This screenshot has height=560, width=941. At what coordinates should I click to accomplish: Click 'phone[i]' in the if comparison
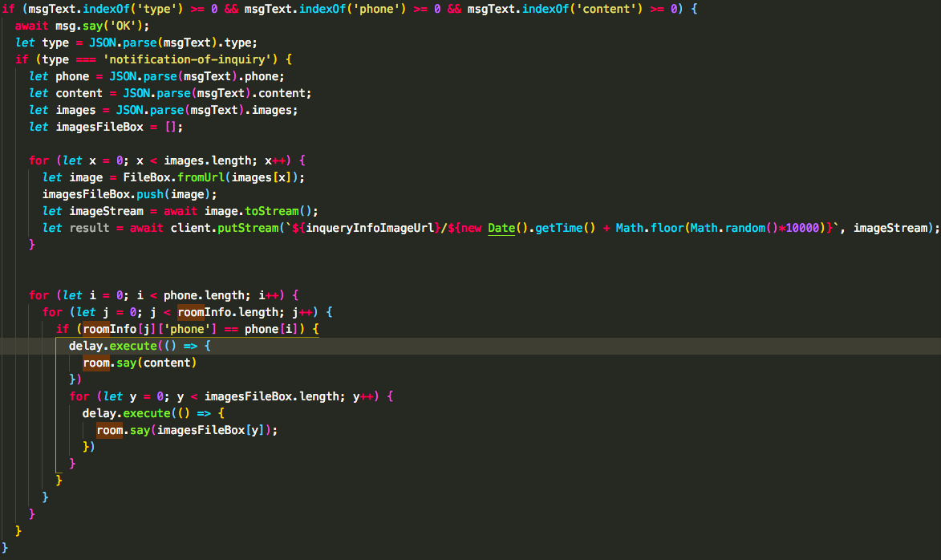click(272, 329)
